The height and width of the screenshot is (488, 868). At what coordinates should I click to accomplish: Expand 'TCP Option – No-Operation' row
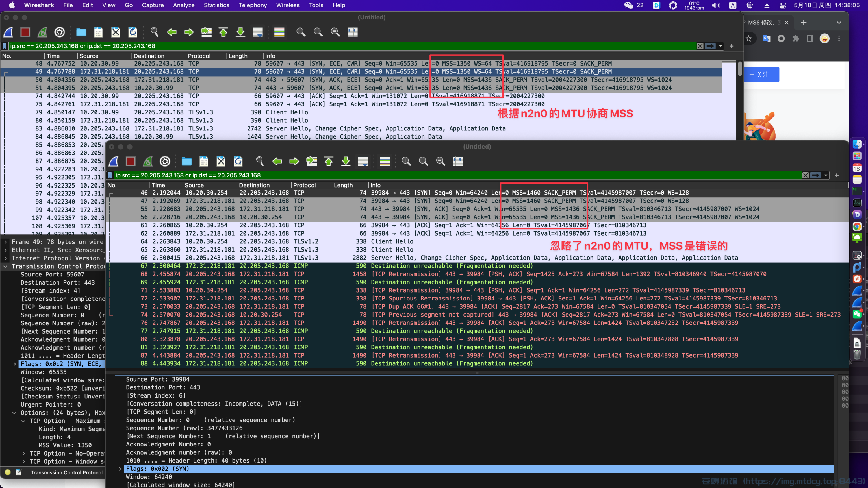pyautogui.click(x=23, y=453)
